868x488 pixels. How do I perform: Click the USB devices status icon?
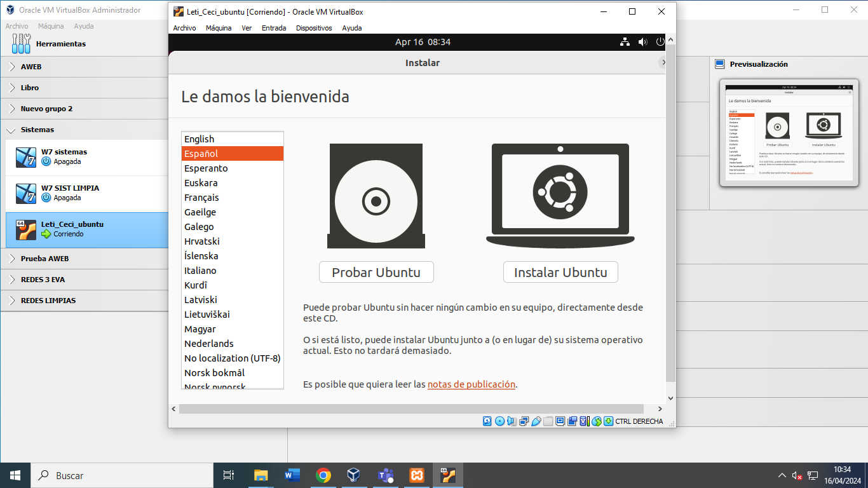pos(536,421)
